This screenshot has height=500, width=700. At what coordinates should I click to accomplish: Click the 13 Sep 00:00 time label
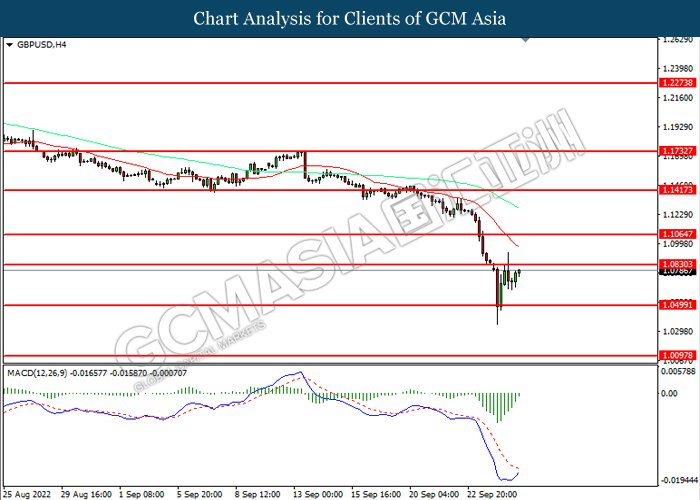click(x=317, y=495)
